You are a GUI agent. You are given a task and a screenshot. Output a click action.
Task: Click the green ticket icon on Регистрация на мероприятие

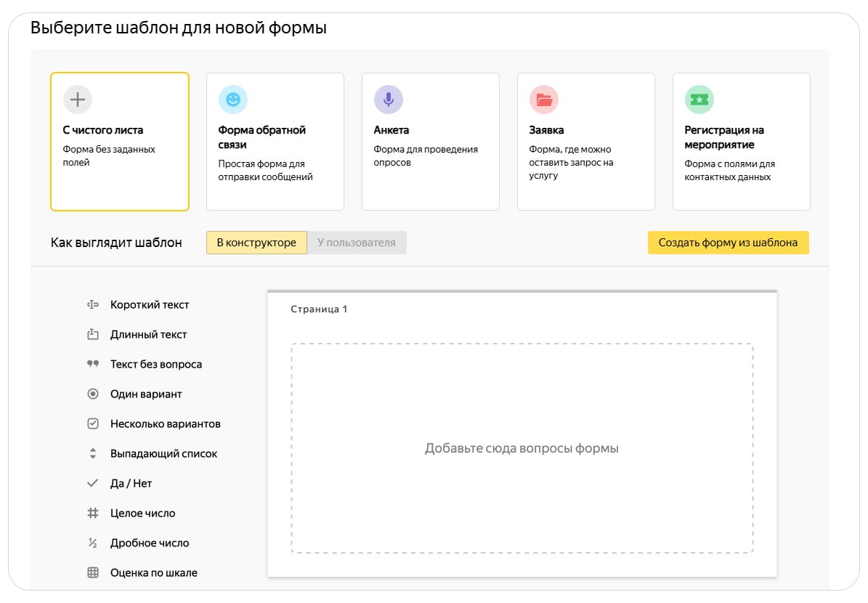tap(699, 99)
